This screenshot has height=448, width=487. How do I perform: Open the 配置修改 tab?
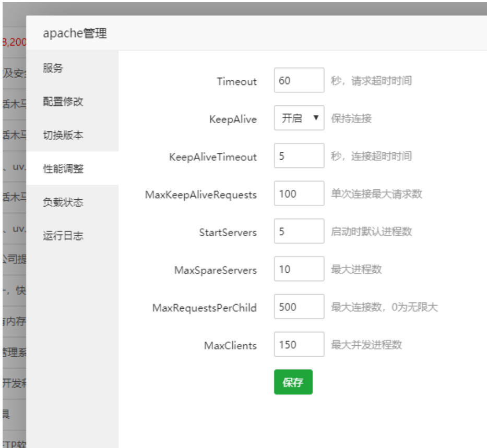pyautogui.click(x=63, y=102)
